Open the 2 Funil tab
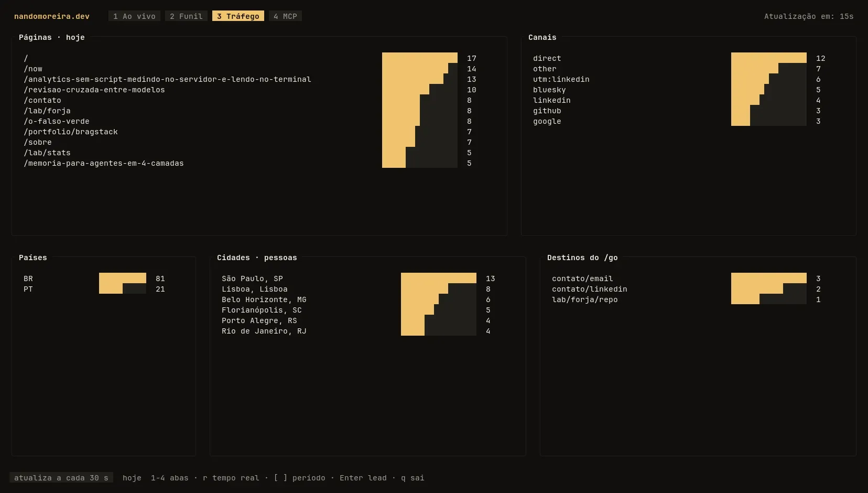 click(x=186, y=16)
